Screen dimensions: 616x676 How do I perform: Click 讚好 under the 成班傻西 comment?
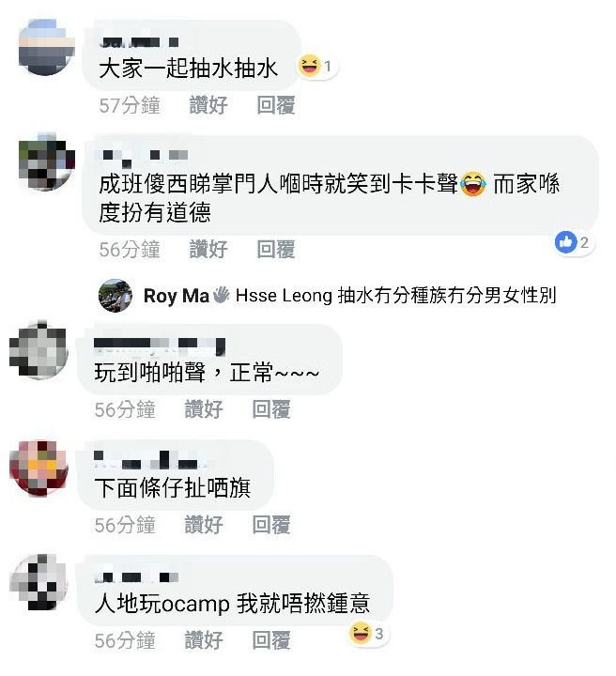[208, 249]
